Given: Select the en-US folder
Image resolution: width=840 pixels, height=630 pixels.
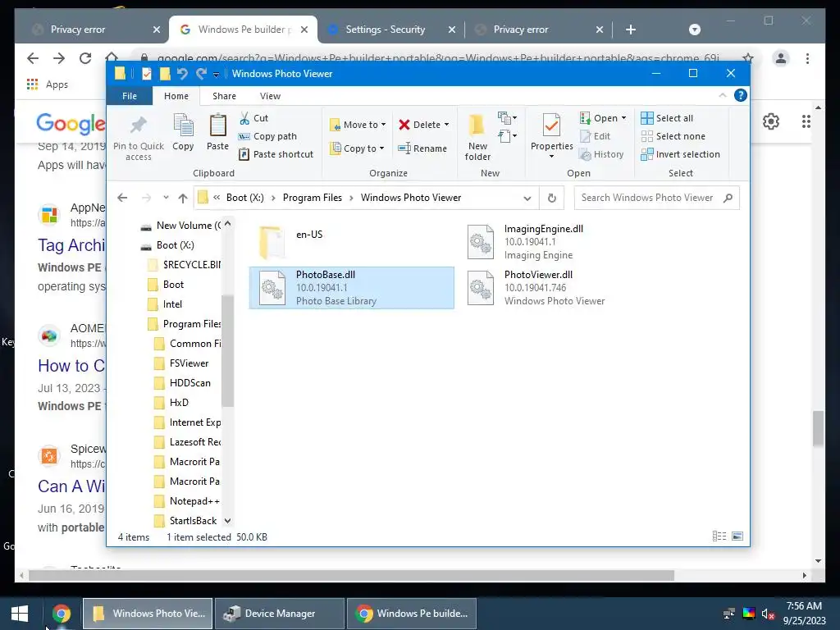Looking at the screenshot, I should pos(351,242).
